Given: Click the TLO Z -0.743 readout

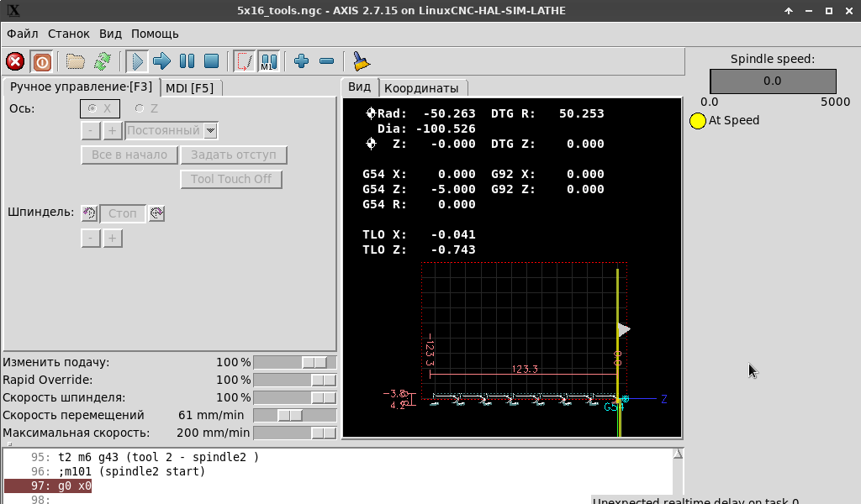Looking at the screenshot, I should tap(419, 249).
